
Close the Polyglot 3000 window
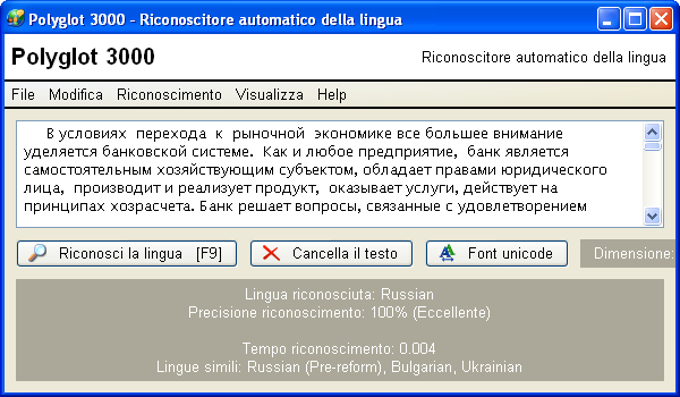(661, 20)
